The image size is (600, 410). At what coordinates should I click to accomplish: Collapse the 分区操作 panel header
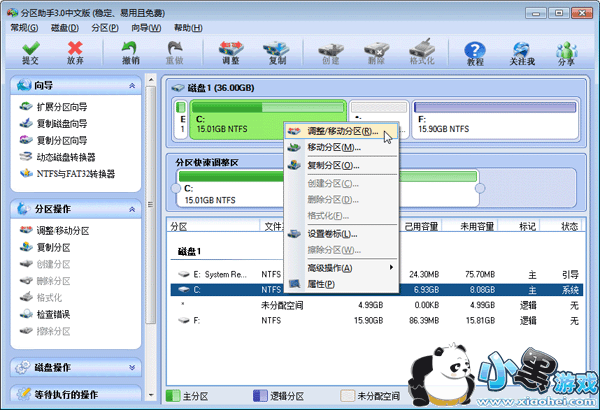pos(132,209)
